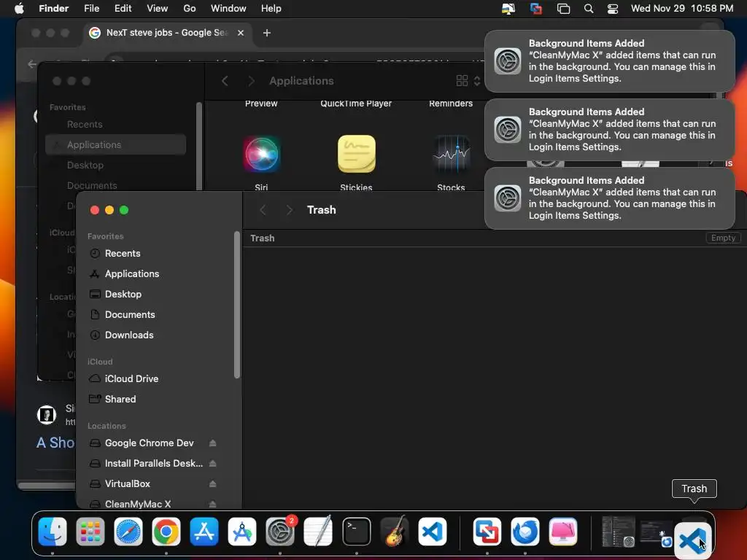Open Finder from the Dock
This screenshot has height=560, width=747.
53,532
